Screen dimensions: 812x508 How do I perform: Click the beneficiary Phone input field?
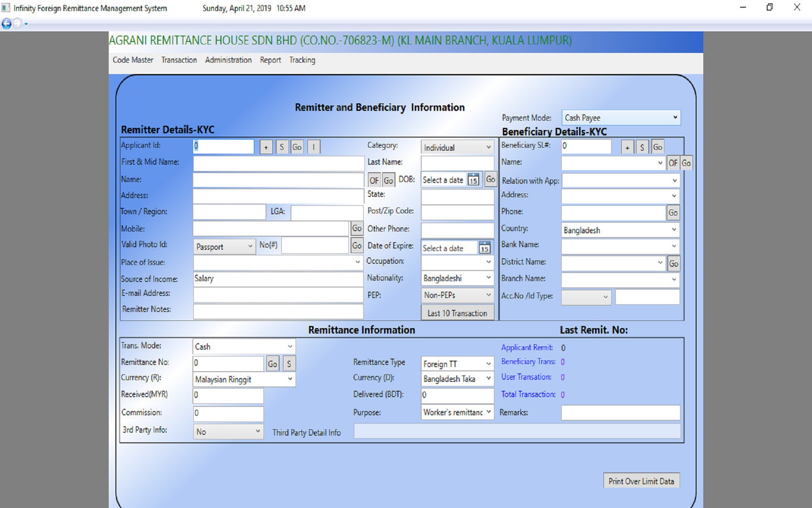pos(613,213)
